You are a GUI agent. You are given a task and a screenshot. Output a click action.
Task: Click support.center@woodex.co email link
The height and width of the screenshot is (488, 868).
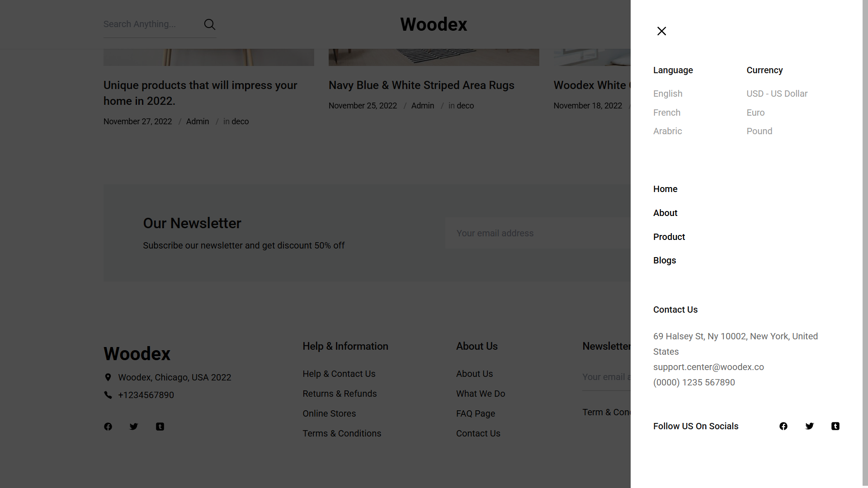[x=708, y=367]
